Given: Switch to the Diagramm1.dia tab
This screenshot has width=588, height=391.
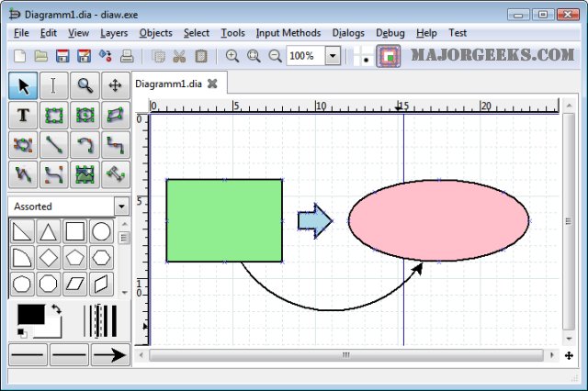Looking at the screenshot, I should (168, 84).
